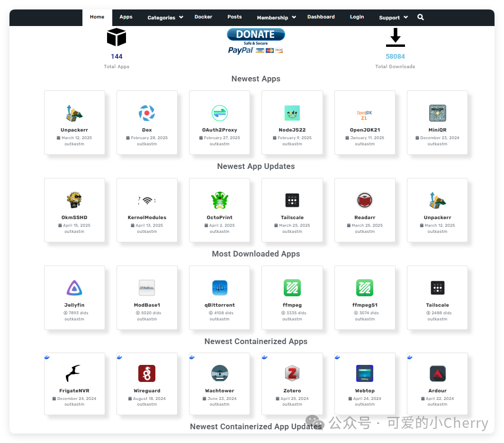The image size is (504, 443).
Task: Open the OkmSSHD title link
Action: pyautogui.click(x=74, y=218)
